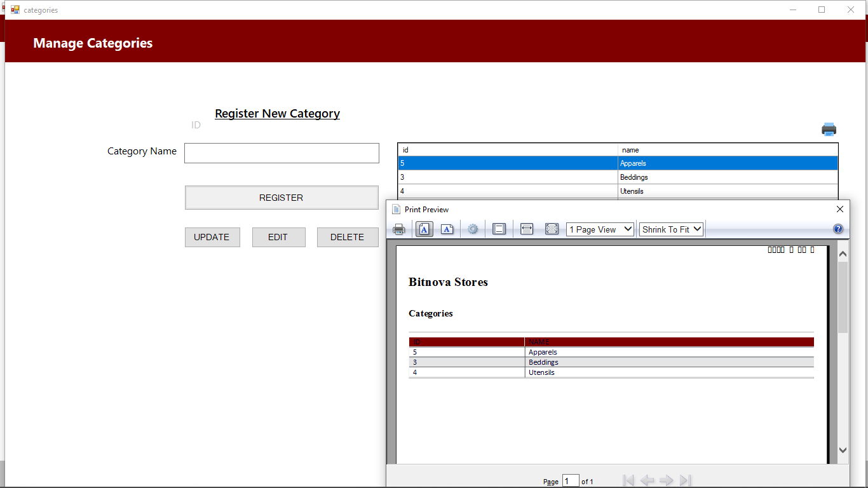Go to the next page arrow in preview
The height and width of the screenshot is (488, 868).
click(667, 480)
